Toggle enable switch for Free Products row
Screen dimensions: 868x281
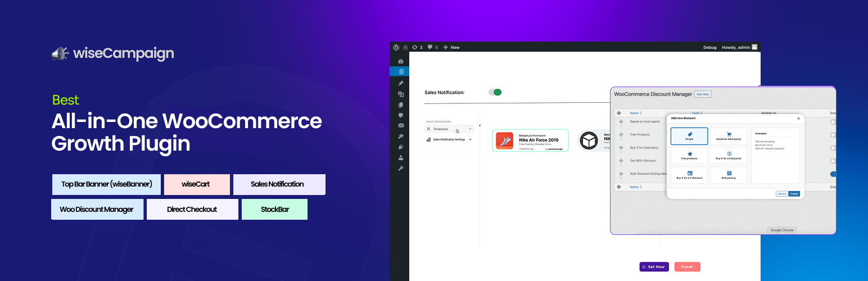coord(833,135)
